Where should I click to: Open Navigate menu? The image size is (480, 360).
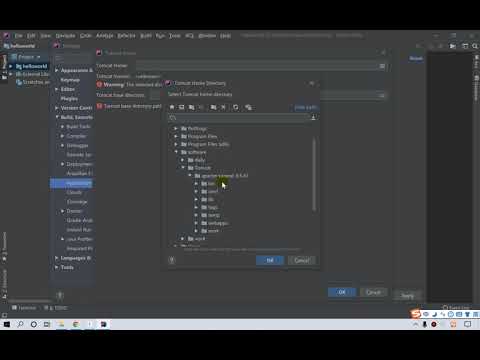point(65,36)
